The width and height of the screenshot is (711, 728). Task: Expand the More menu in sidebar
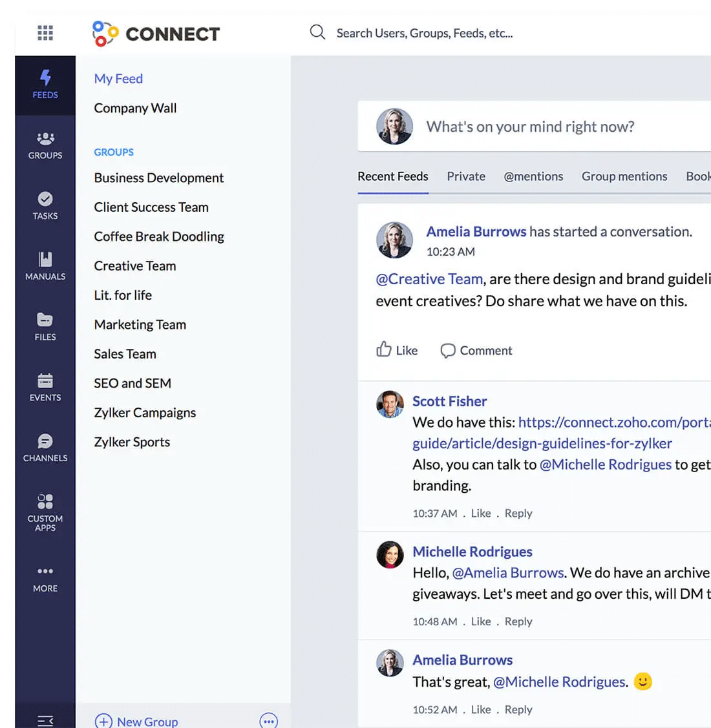click(45, 578)
